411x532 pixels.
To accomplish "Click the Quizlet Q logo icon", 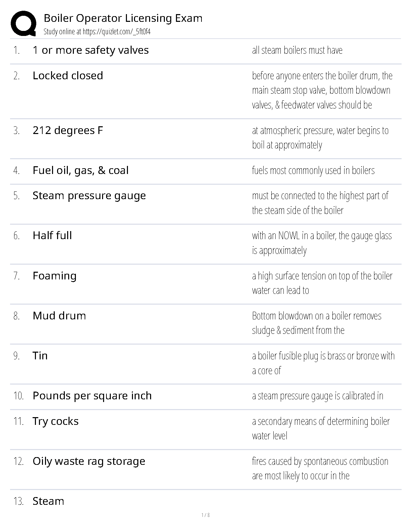I will (24, 24).
